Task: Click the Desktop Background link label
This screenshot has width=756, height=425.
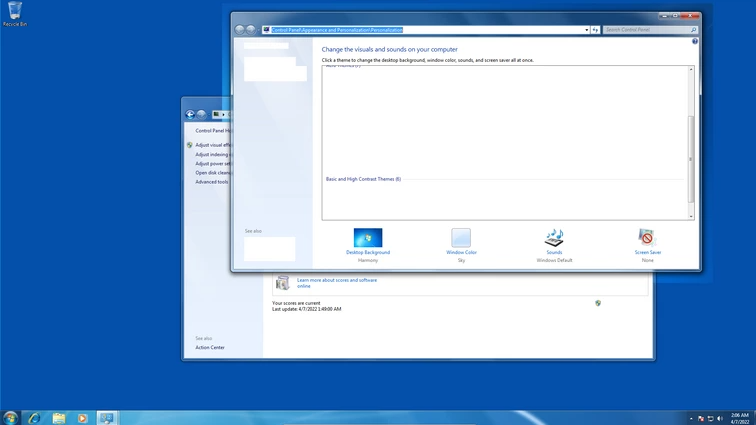Action: point(368,252)
